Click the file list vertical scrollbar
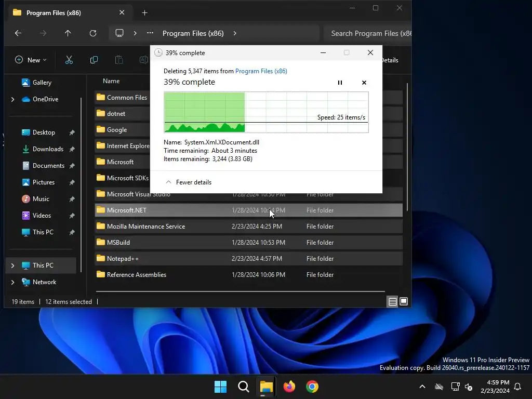The image size is (532, 399). (x=407, y=147)
